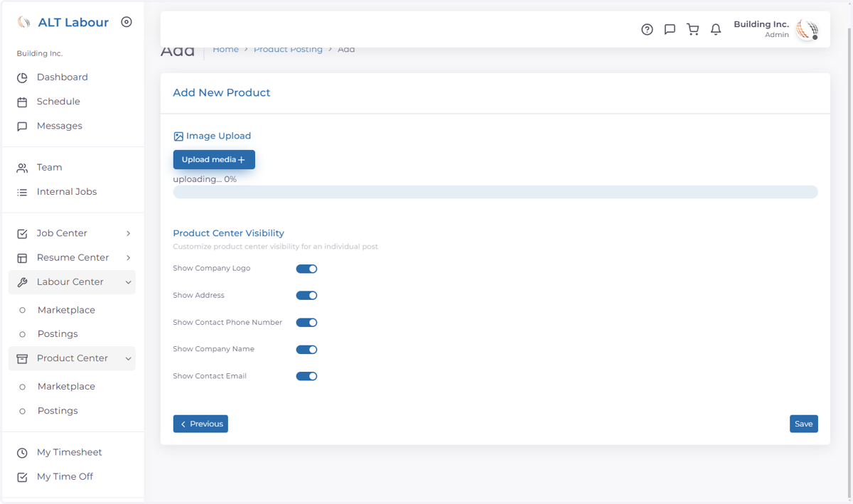
Task: Open Marketplace under Product Center
Action: coord(66,387)
